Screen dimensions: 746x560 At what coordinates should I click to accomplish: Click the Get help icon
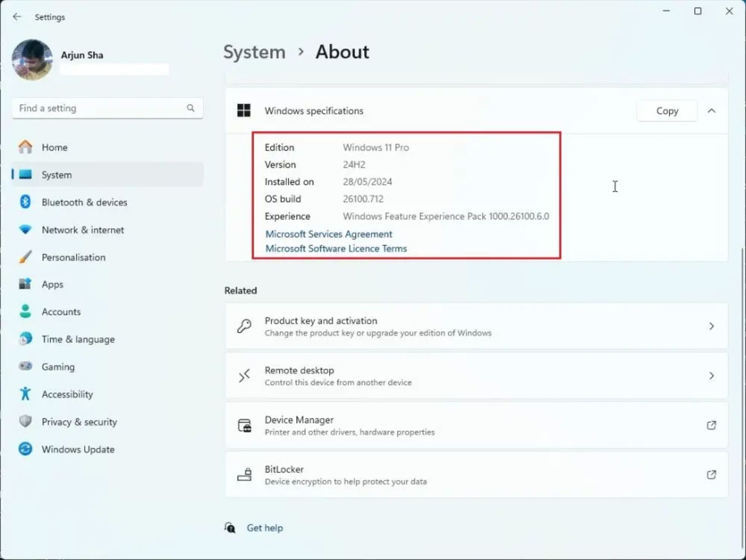click(x=230, y=527)
